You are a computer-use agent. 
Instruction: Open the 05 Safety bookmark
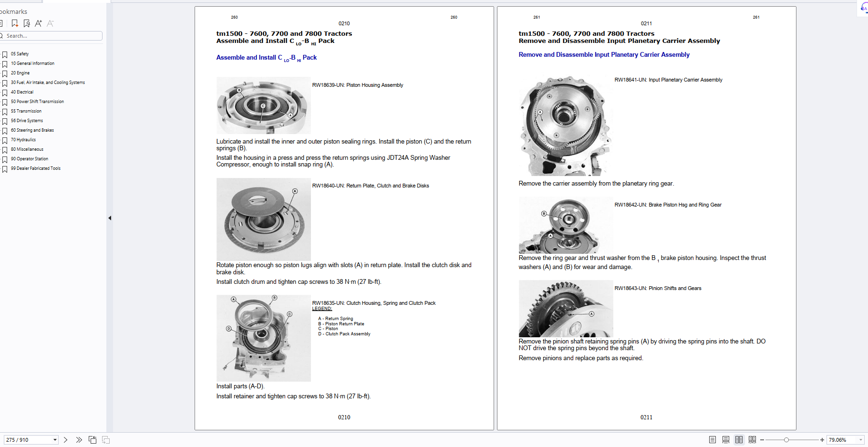[x=20, y=54]
